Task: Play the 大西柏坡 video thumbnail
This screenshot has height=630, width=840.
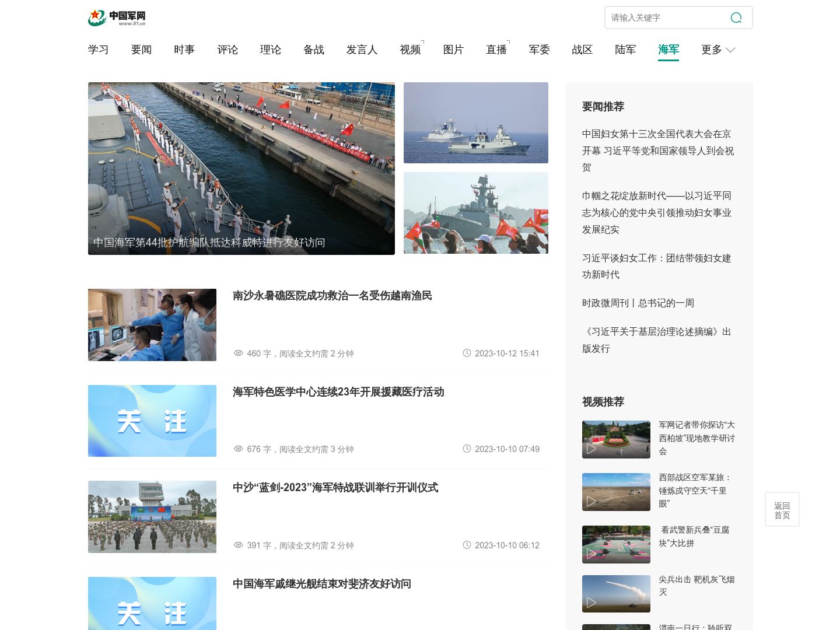Action: [x=616, y=439]
